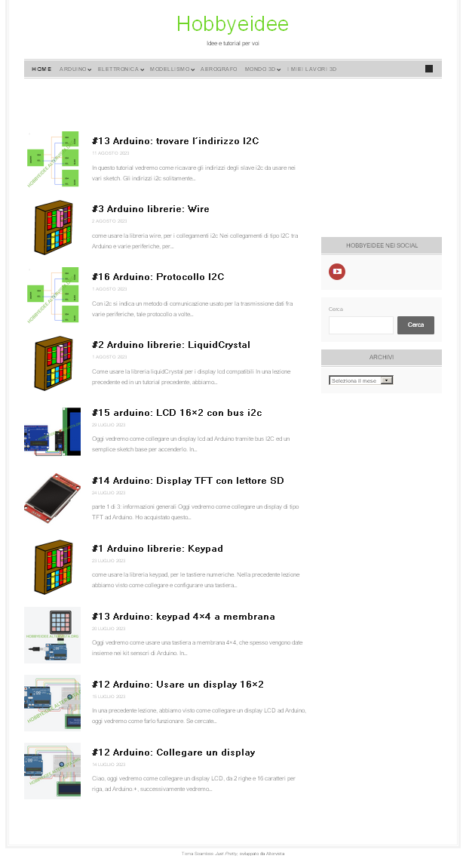Click the dark square icon in the nav bar
This screenshot has width=466, height=868.
(x=429, y=69)
